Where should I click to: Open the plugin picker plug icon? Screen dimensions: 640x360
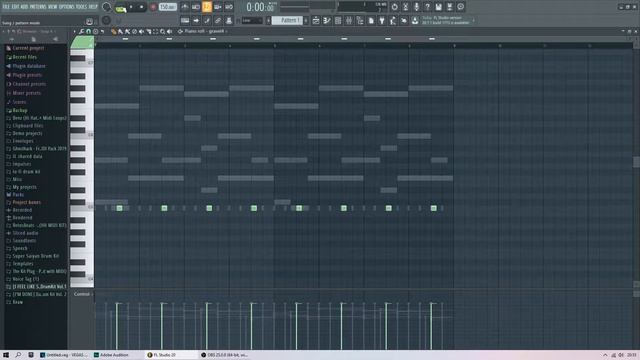[382, 20]
